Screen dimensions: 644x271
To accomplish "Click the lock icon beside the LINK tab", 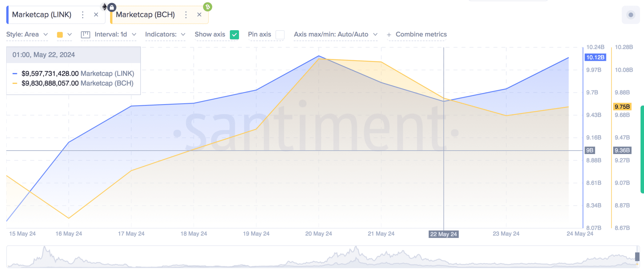I will click(112, 7).
